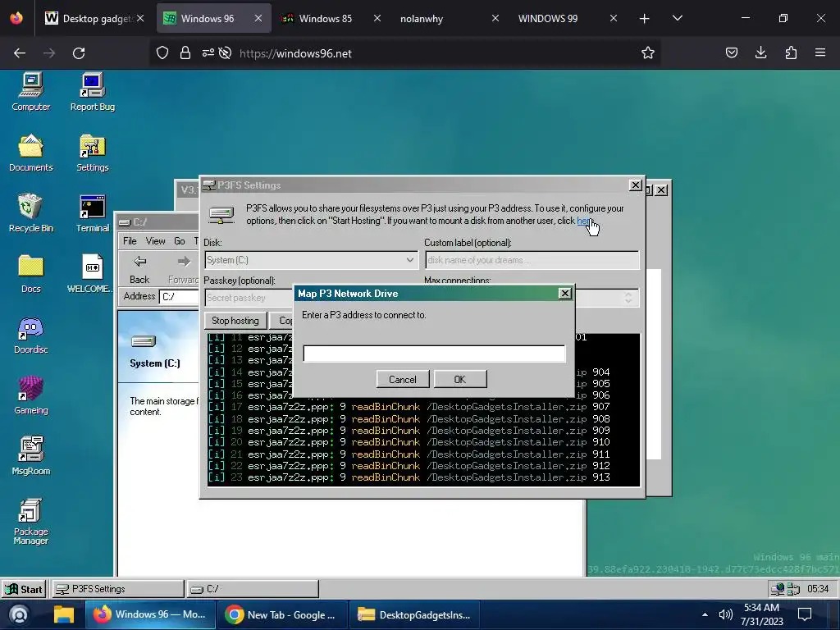This screenshot has width=840, height=630.
Task: Open the Windows 96 Start menu
Action: 24,589
